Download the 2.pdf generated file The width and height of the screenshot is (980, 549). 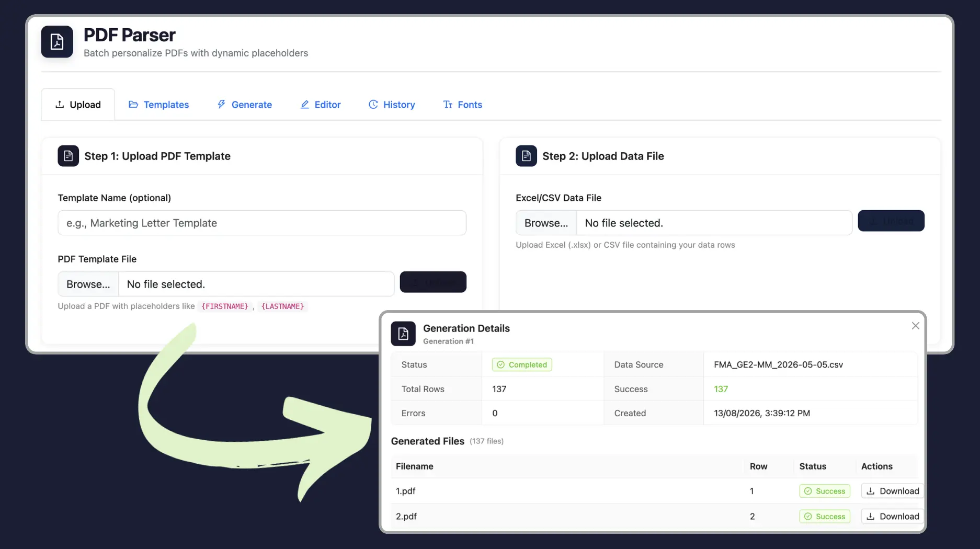click(893, 516)
